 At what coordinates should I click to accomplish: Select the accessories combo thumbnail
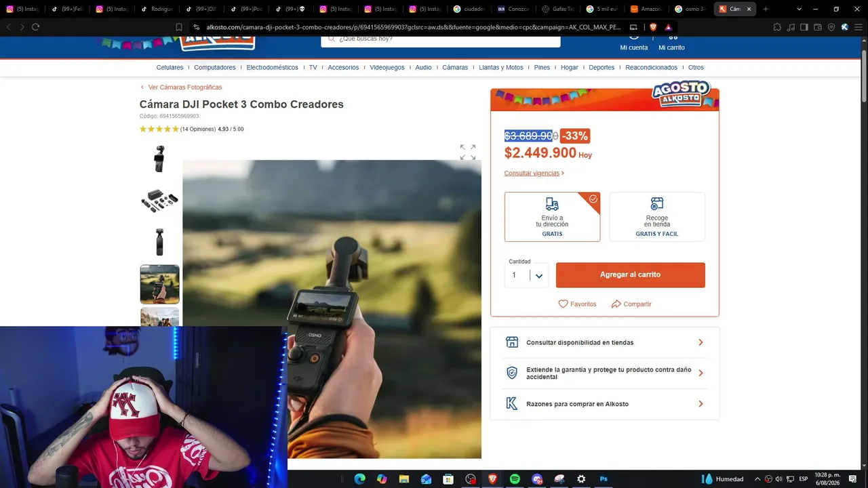(159, 201)
